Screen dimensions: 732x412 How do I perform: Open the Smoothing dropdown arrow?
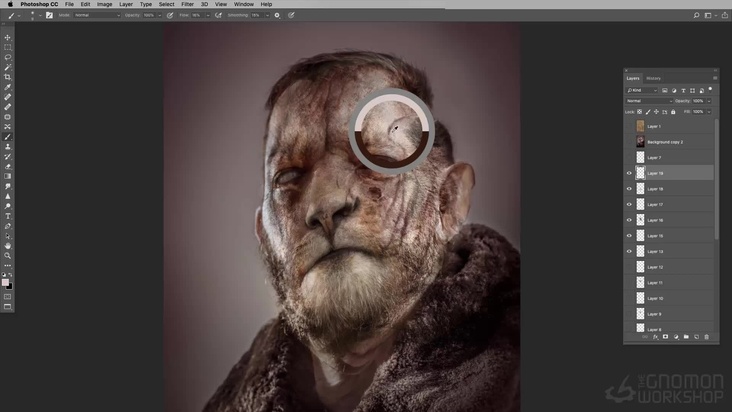tap(267, 15)
